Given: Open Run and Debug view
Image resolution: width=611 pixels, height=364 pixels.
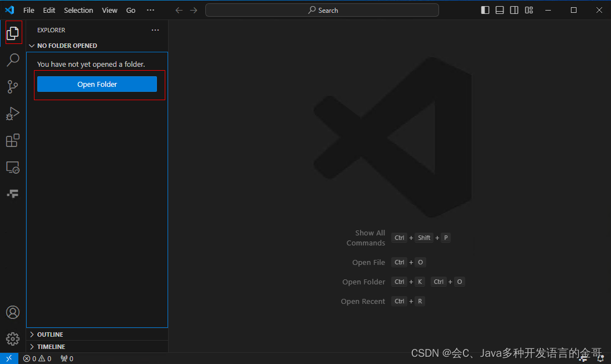Looking at the screenshot, I should point(13,114).
